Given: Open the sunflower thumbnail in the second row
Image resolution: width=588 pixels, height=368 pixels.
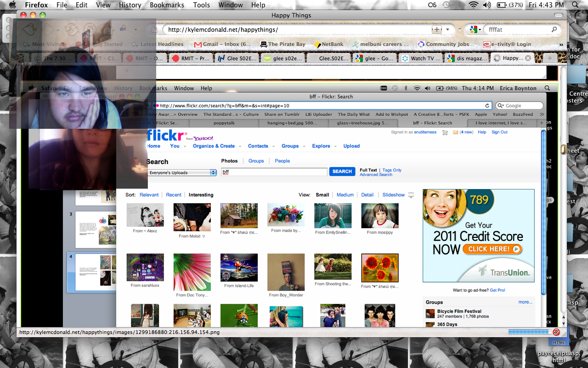Looking at the screenshot, I should 380,268.
